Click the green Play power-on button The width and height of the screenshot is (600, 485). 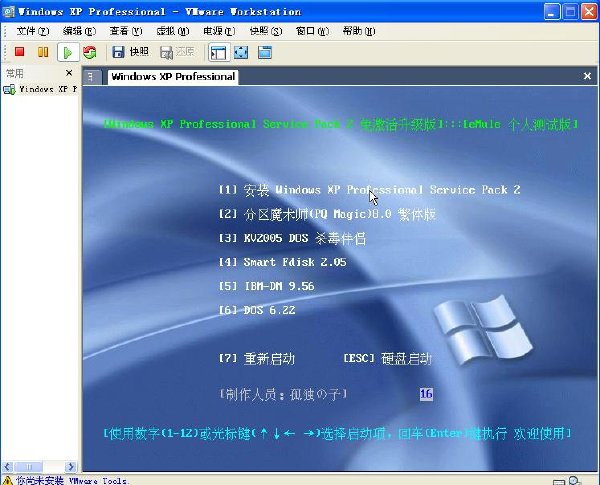pos(68,52)
